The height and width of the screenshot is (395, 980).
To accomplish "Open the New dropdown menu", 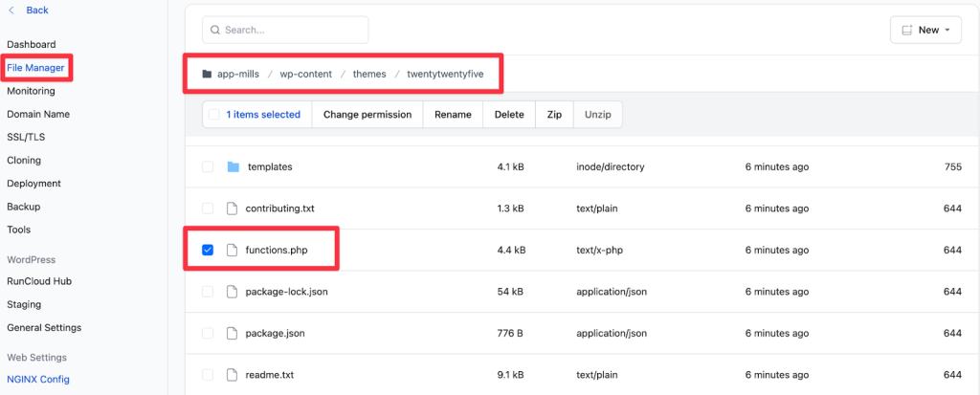I will pos(924,30).
